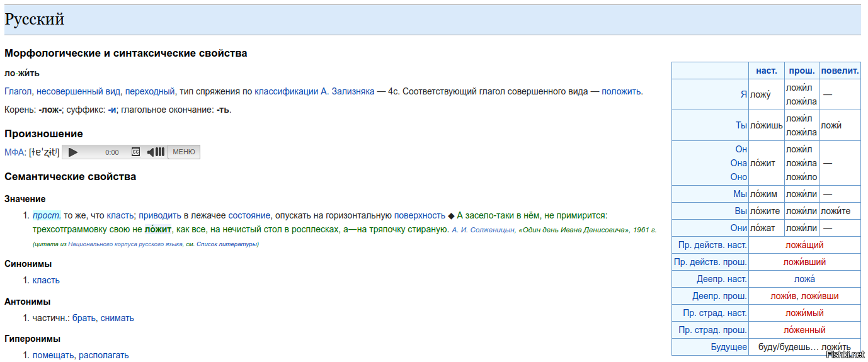The height and width of the screenshot is (362, 868).
Task: Click the МФА pronunciation link
Action: 14,152
